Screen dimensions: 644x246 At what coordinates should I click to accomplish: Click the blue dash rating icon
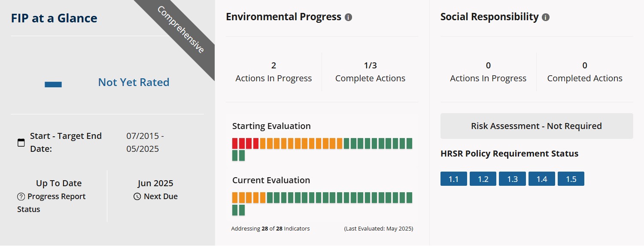(x=53, y=84)
